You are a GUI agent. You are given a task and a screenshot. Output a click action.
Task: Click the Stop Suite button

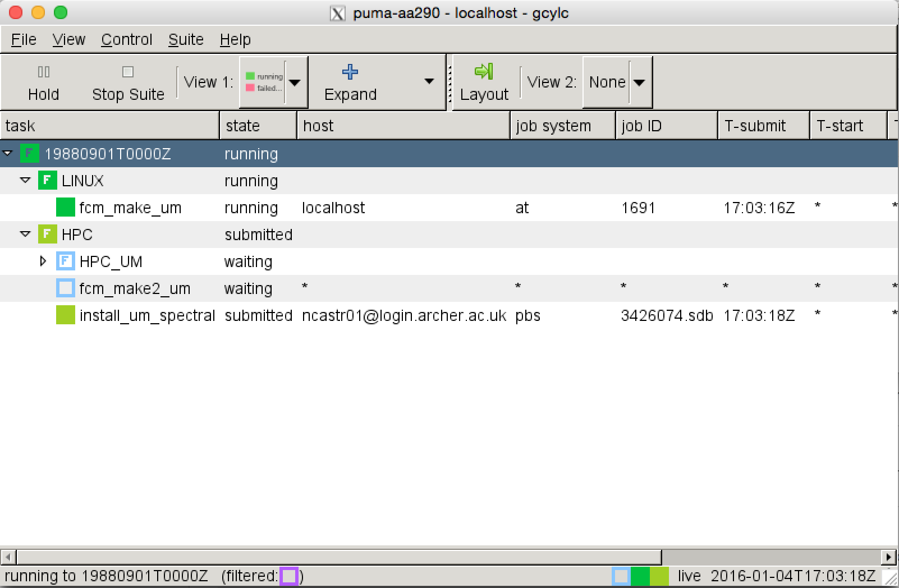[128, 82]
